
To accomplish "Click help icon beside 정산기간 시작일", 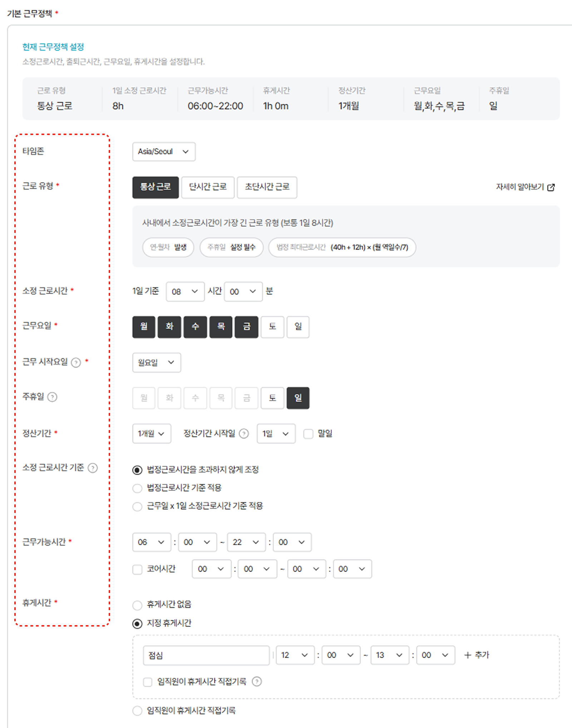I will 244,434.
